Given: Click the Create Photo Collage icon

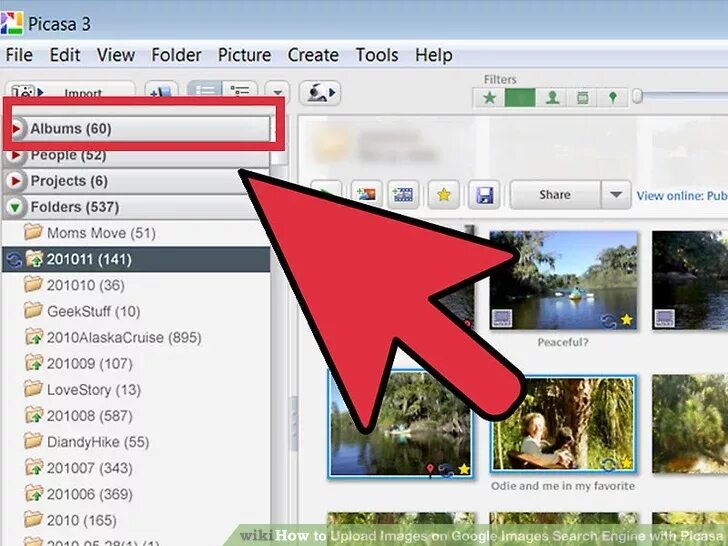Looking at the screenshot, I should (366, 195).
